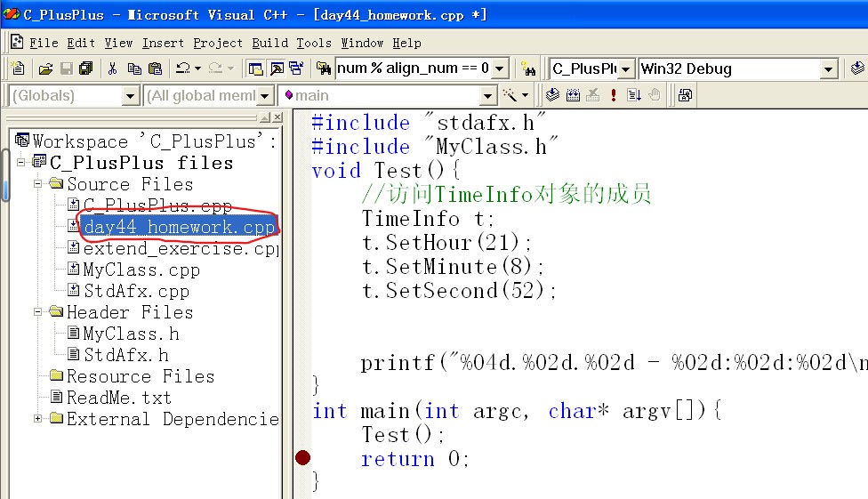Search binoculars icon beside find box
Screen dimensions: 868x499
(528, 69)
